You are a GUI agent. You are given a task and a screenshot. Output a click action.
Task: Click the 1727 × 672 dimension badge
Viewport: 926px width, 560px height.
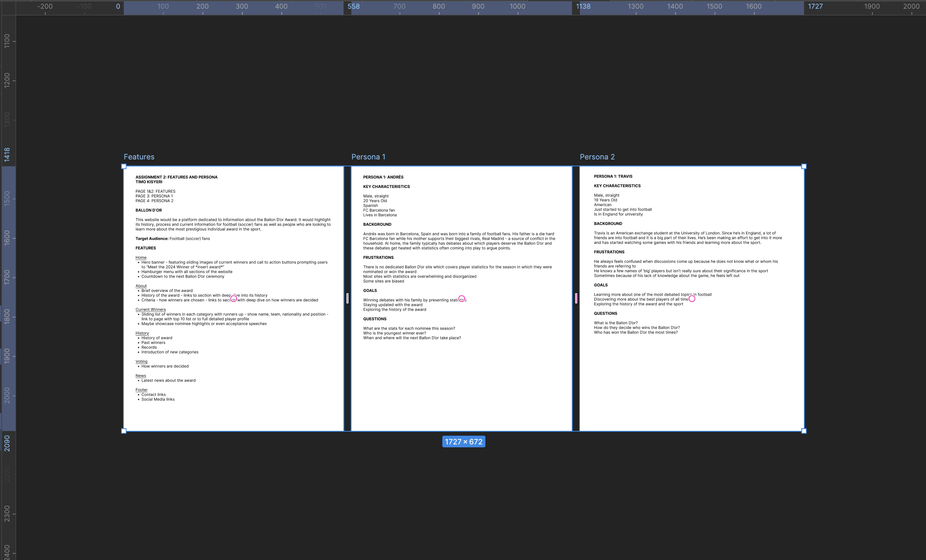tap(464, 442)
